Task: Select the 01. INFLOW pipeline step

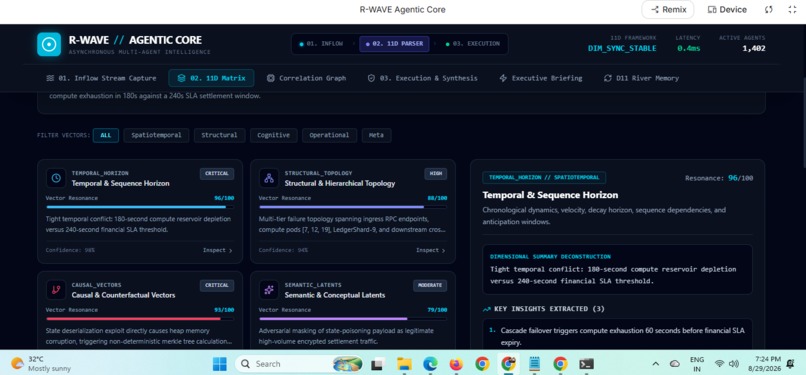Action: tap(321, 44)
